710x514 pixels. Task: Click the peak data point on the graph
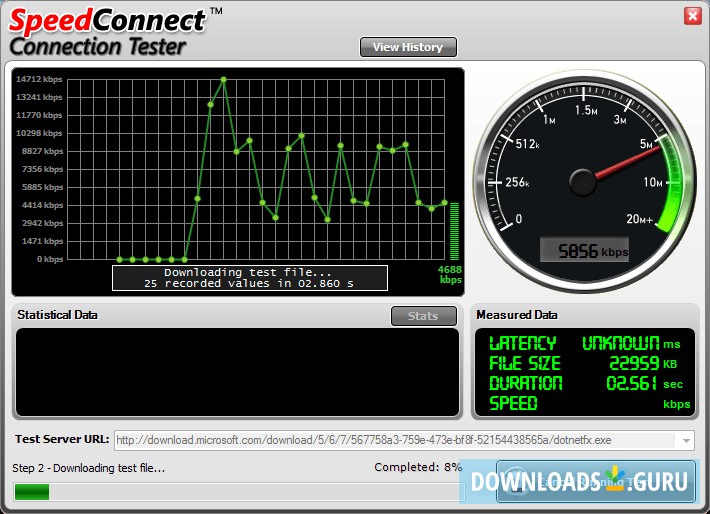tap(224, 80)
